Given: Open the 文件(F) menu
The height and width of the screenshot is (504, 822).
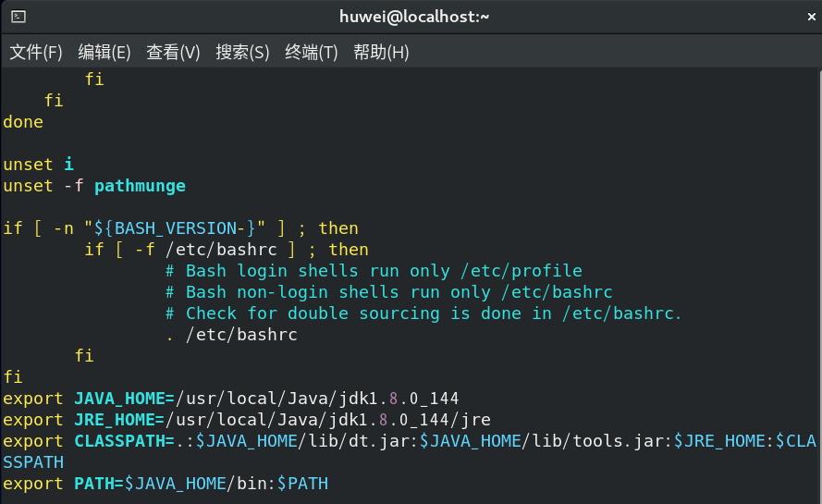Looking at the screenshot, I should point(36,52).
